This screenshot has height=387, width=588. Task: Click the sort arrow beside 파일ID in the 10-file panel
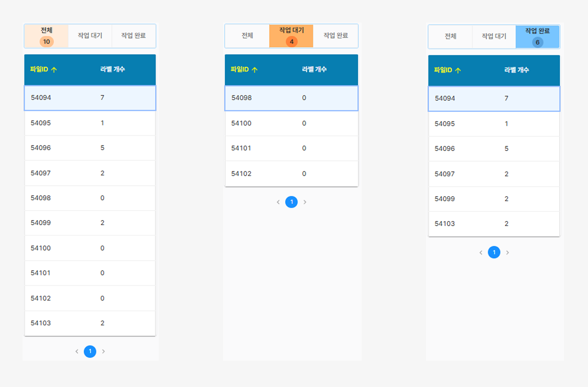coord(54,70)
